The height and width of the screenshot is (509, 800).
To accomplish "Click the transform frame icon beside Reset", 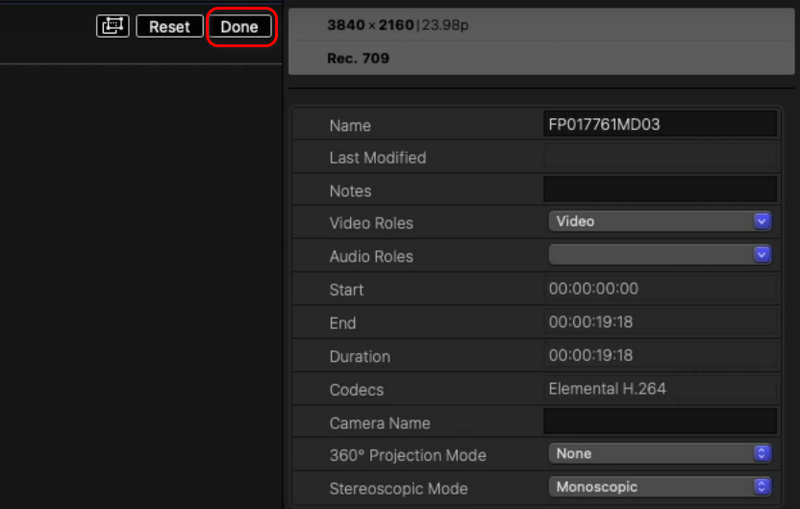I will pyautogui.click(x=112, y=27).
